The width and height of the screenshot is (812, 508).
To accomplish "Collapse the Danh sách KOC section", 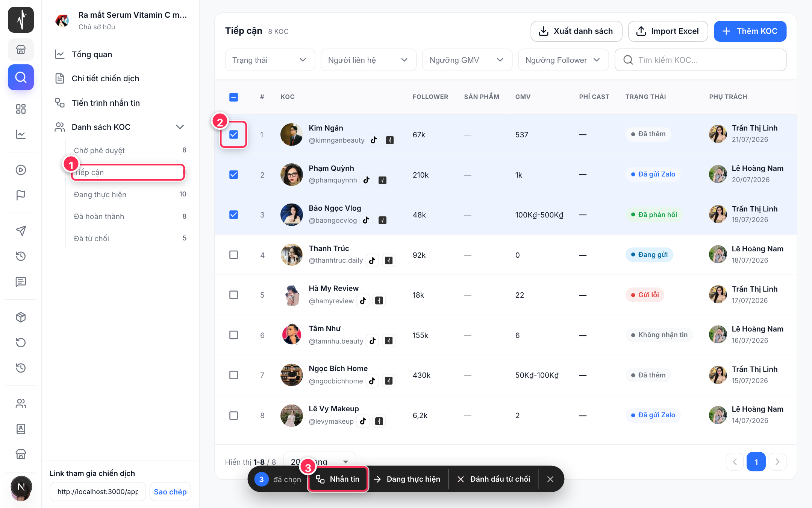I will click(180, 127).
